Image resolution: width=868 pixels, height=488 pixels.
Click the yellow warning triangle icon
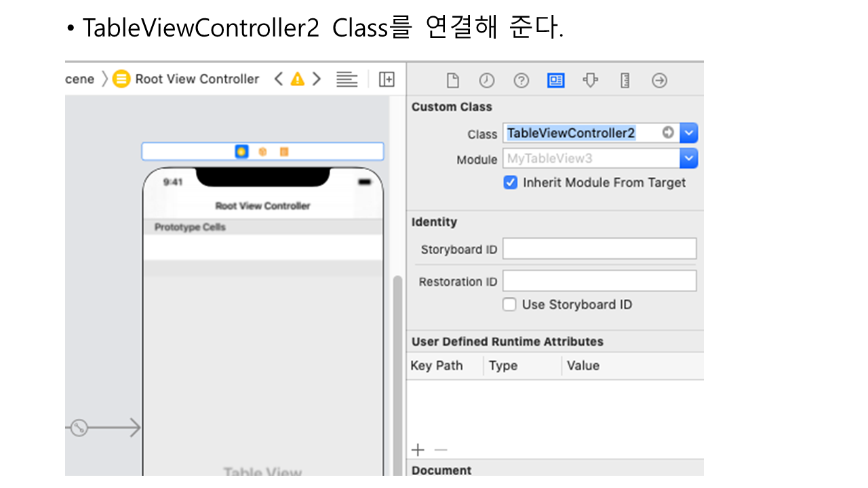pyautogui.click(x=297, y=79)
